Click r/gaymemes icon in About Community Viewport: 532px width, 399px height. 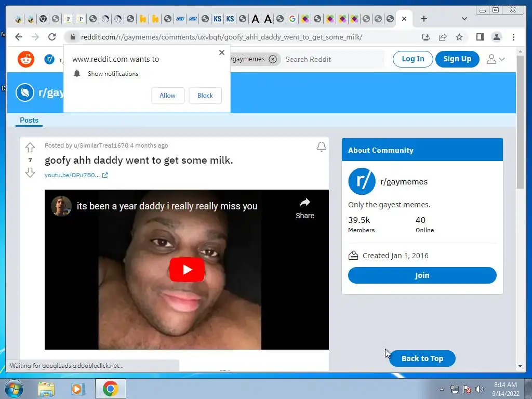(x=362, y=181)
